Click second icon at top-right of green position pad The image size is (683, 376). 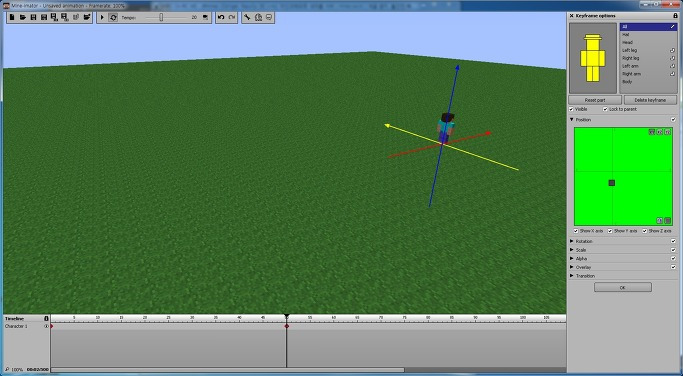pos(659,132)
